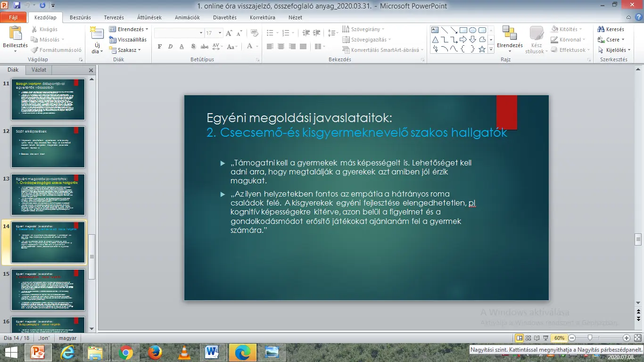
Task: Fit slide to current window icon
Action: [637, 338]
